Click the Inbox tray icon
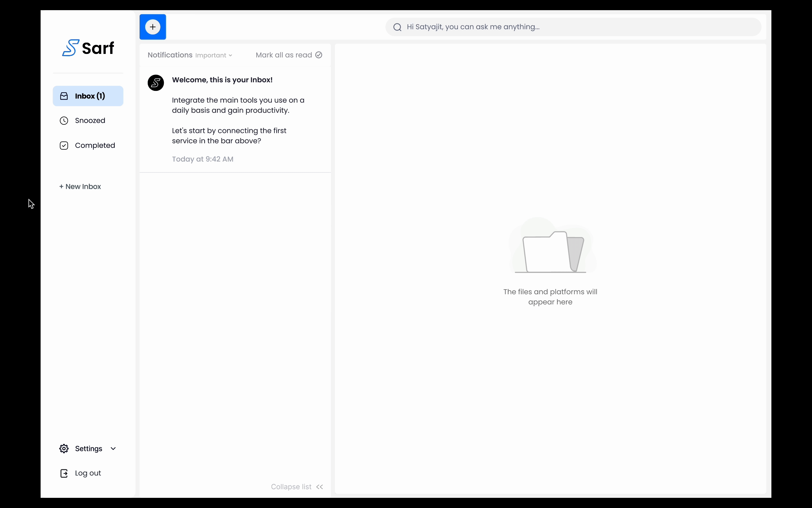812x508 pixels. [64, 96]
